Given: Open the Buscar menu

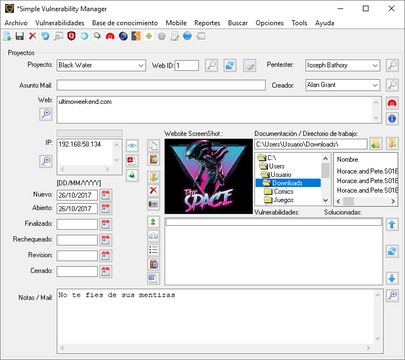Looking at the screenshot, I should (x=238, y=23).
